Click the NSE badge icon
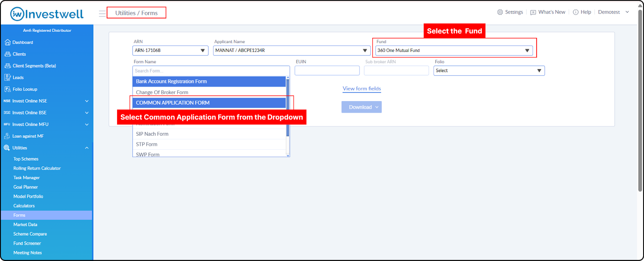 (7, 101)
